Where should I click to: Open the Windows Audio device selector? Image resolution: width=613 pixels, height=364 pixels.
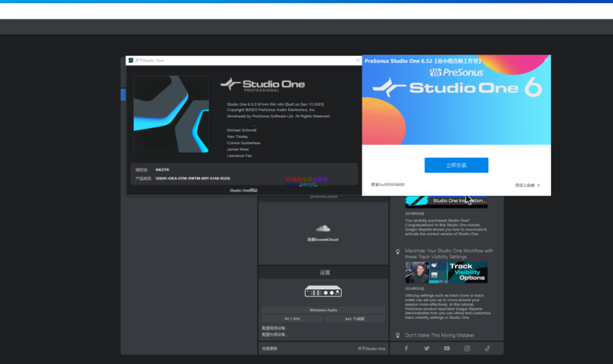coord(323,310)
